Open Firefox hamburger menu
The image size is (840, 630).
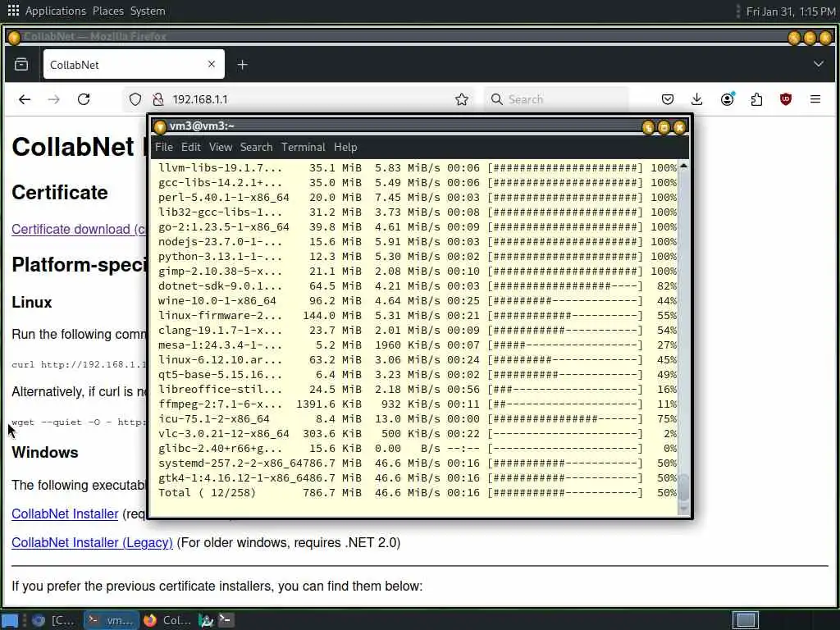815,99
